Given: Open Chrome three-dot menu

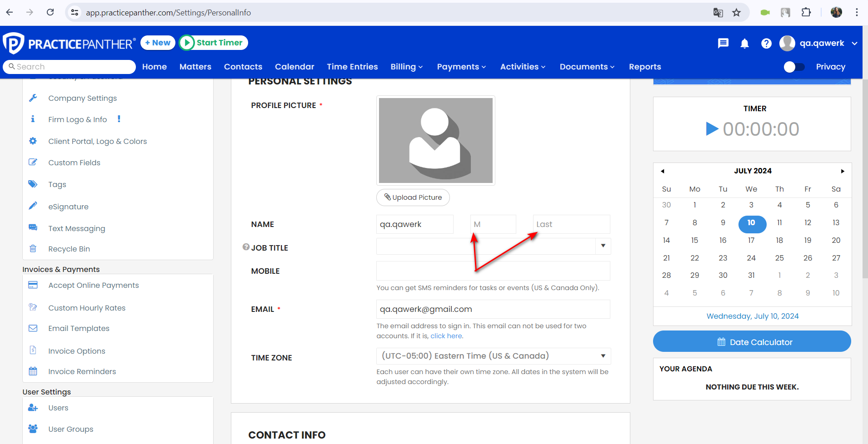Looking at the screenshot, I should [857, 13].
